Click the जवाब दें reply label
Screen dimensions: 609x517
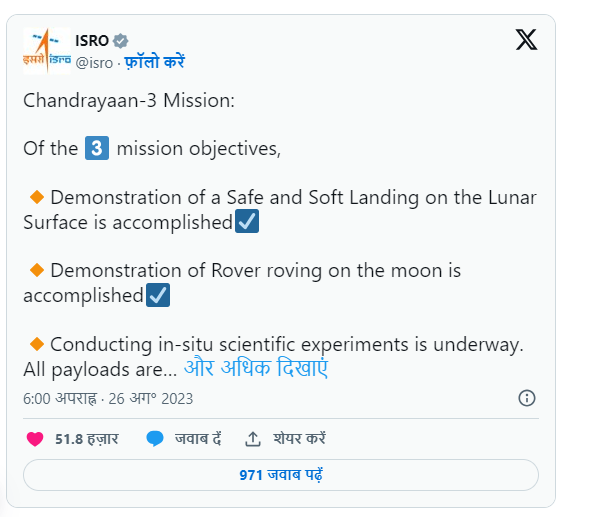click(x=198, y=439)
